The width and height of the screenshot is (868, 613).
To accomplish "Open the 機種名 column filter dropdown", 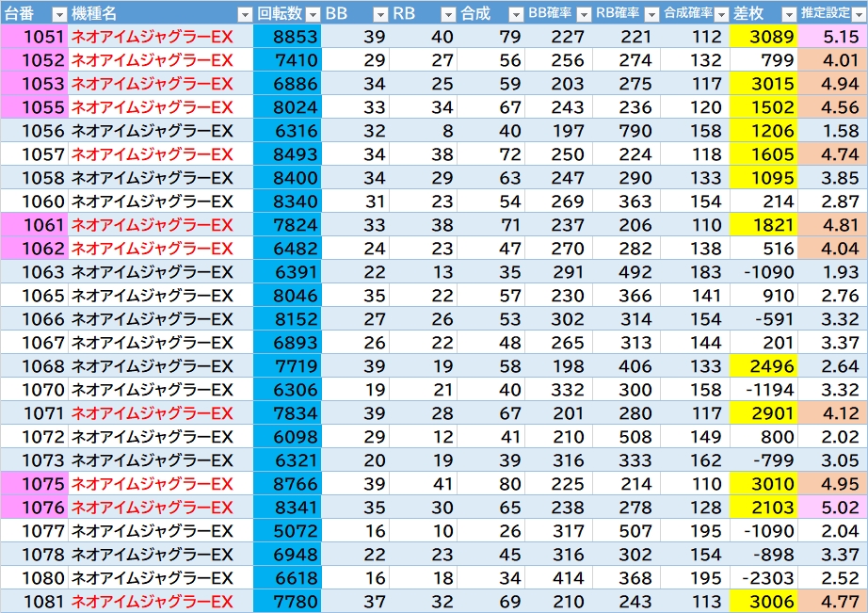I will coord(244,14).
